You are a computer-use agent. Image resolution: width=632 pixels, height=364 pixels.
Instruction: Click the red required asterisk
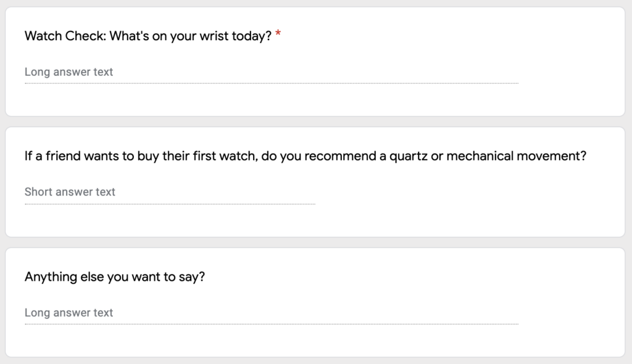tap(278, 34)
